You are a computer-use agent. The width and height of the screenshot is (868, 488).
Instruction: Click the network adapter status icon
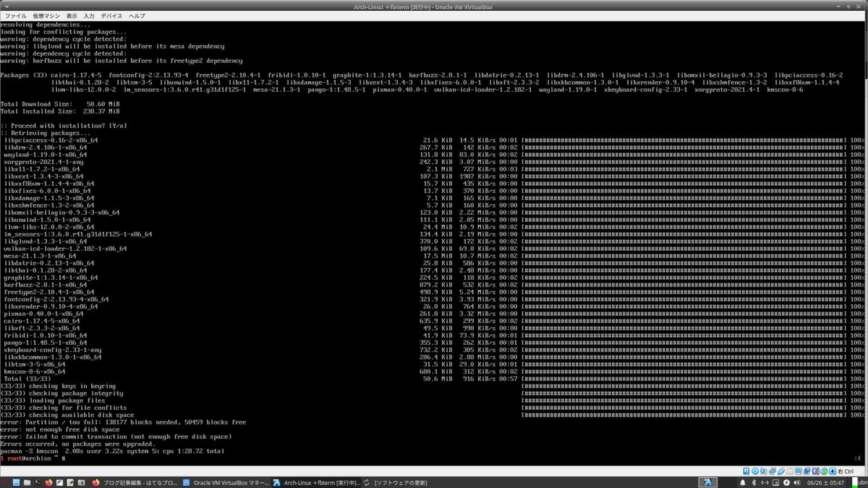(773, 471)
